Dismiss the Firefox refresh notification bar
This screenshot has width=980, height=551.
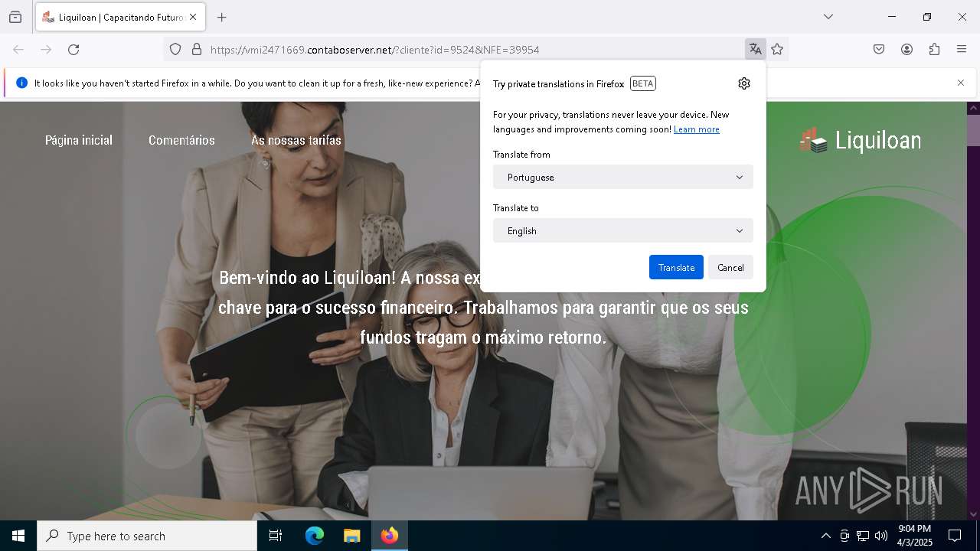961,83
